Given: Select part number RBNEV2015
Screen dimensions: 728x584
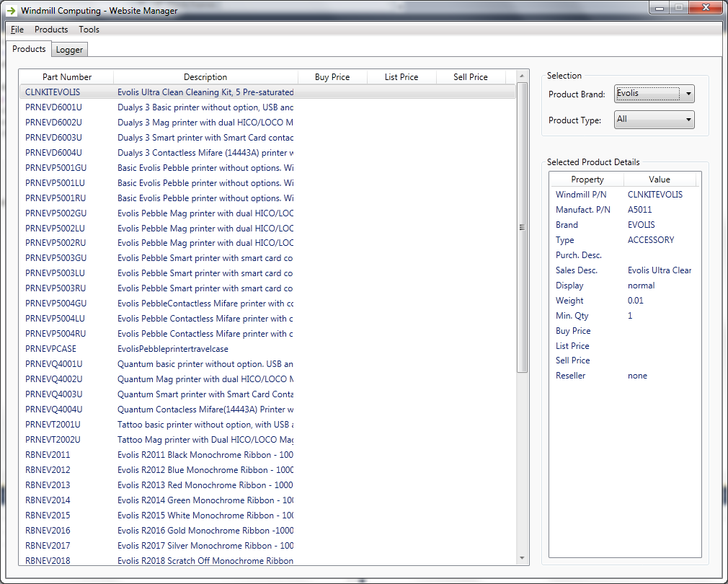Looking at the screenshot, I should click(x=48, y=516).
